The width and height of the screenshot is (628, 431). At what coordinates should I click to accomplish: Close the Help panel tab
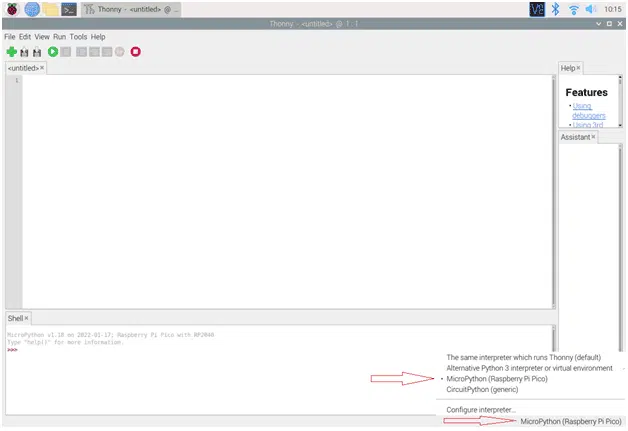[x=578, y=68]
